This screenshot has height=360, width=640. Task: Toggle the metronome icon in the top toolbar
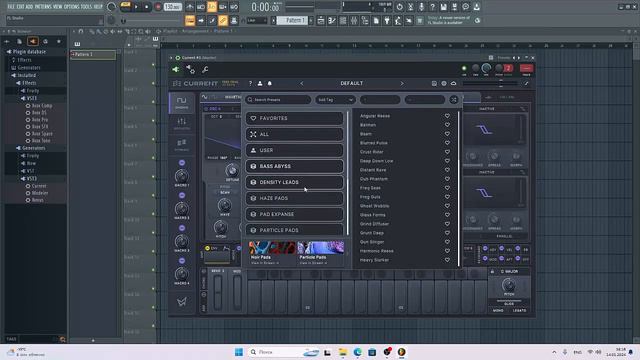pos(190,7)
